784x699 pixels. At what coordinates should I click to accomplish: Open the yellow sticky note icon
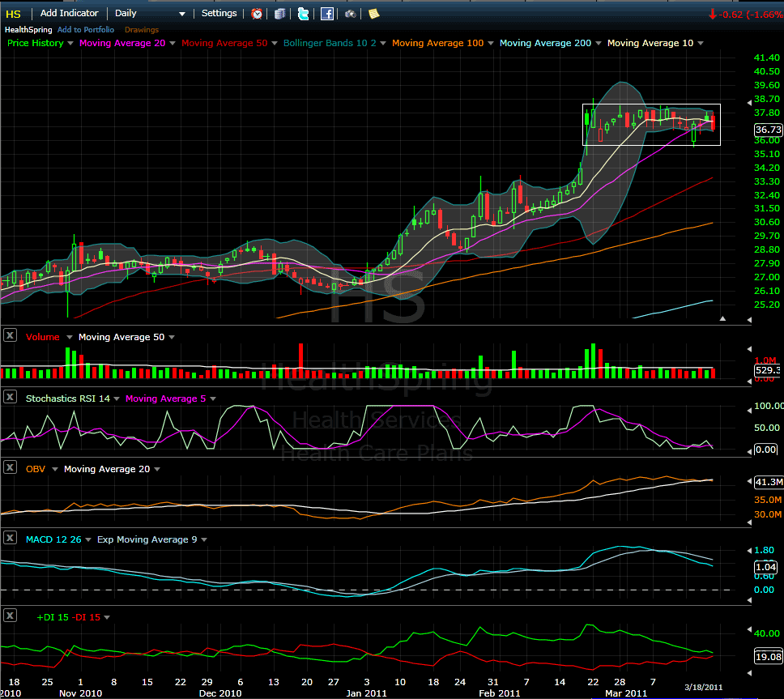click(373, 14)
